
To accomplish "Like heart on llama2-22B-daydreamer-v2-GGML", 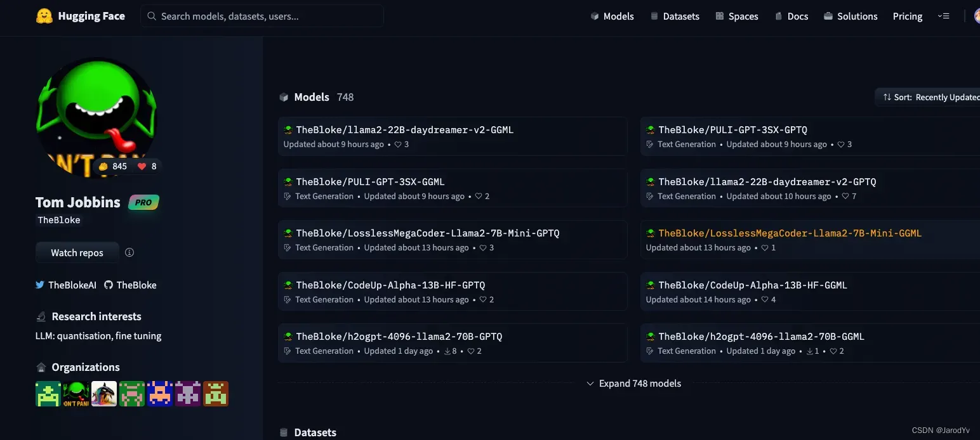I will tap(398, 145).
